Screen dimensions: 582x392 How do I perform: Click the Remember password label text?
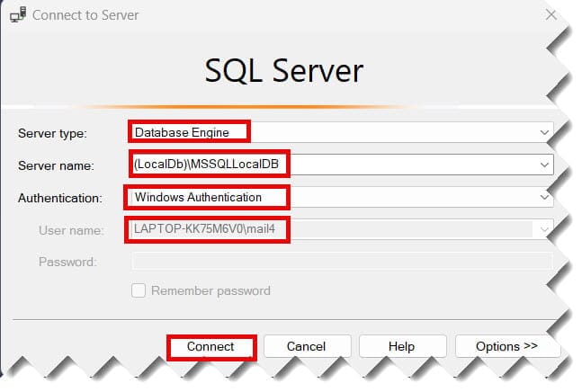210,290
